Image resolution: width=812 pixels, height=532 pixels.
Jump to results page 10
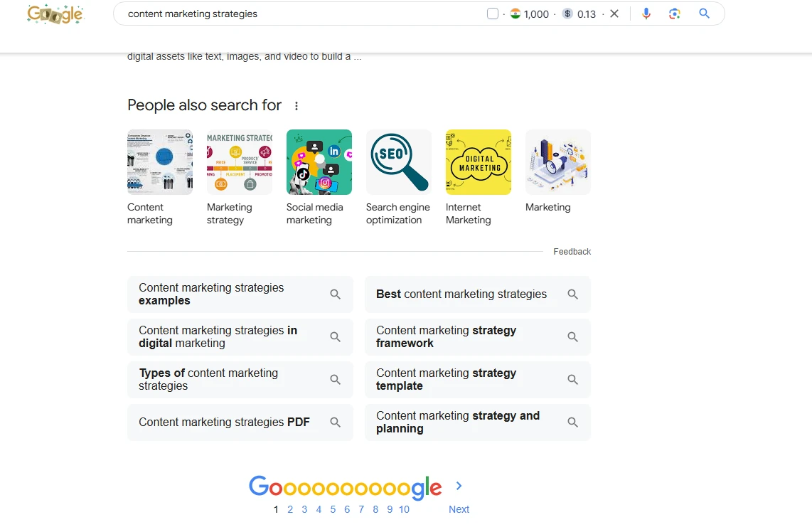pos(404,509)
